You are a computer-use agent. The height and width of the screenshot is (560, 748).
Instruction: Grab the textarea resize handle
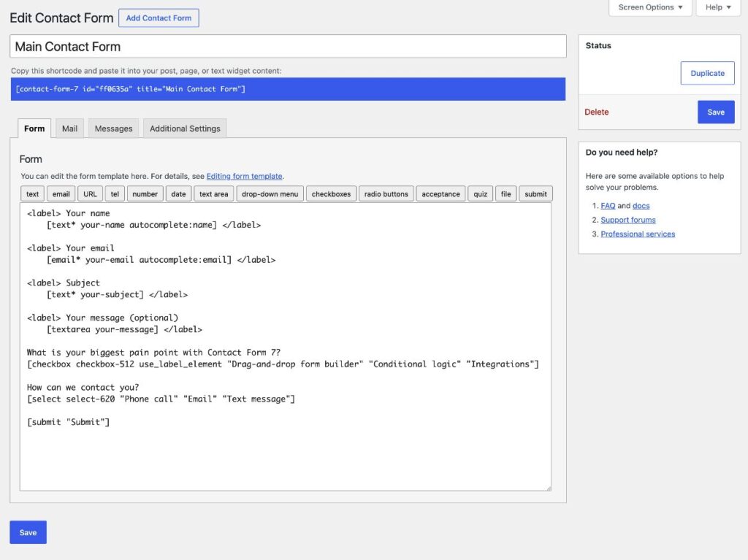(x=549, y=488)
